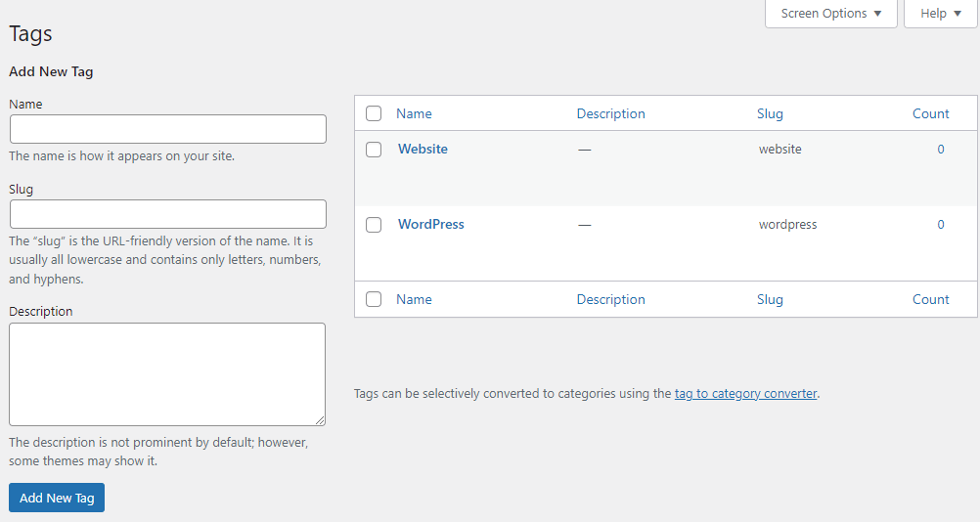Focus the Slug text field
Image resolution: width=980 pixels, height=522 pixels.
[167, 214]
